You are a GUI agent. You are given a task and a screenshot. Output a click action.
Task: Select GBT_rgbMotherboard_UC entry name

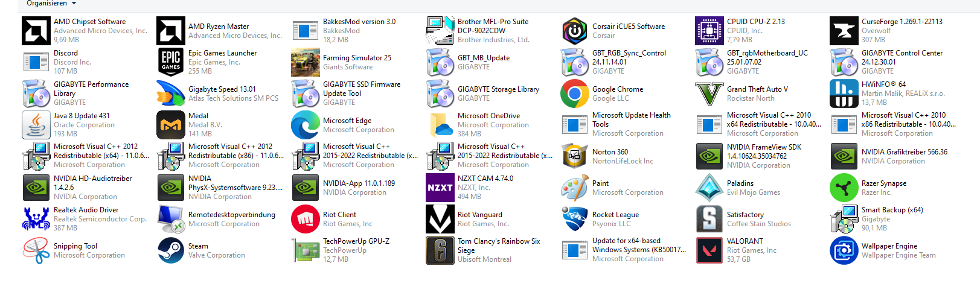pyautogui.click(x=767, y=57)
